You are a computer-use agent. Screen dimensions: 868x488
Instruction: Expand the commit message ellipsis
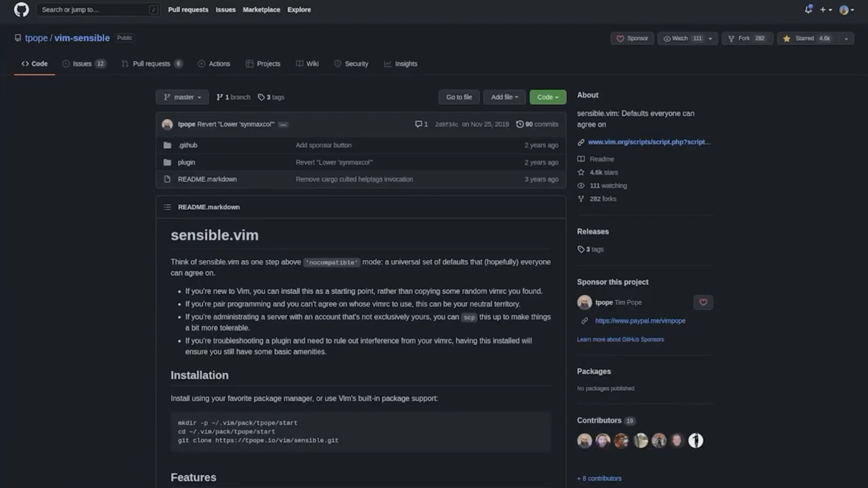point(283,125)
